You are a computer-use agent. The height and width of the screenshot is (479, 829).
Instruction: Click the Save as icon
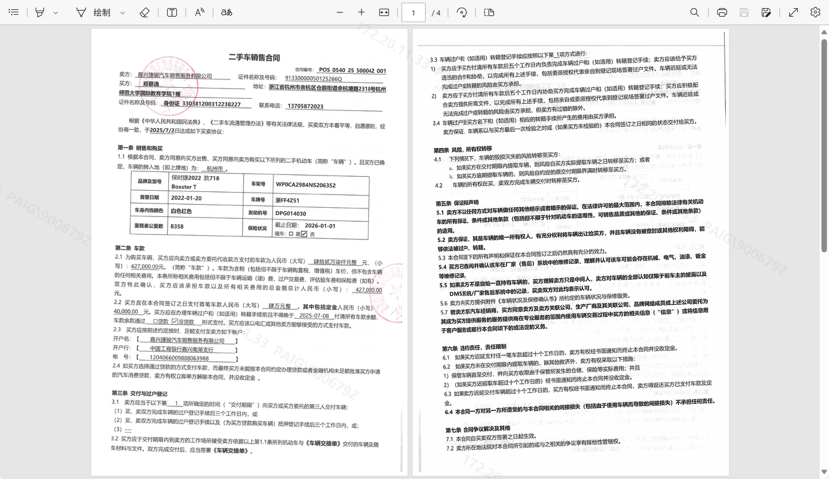766,13
